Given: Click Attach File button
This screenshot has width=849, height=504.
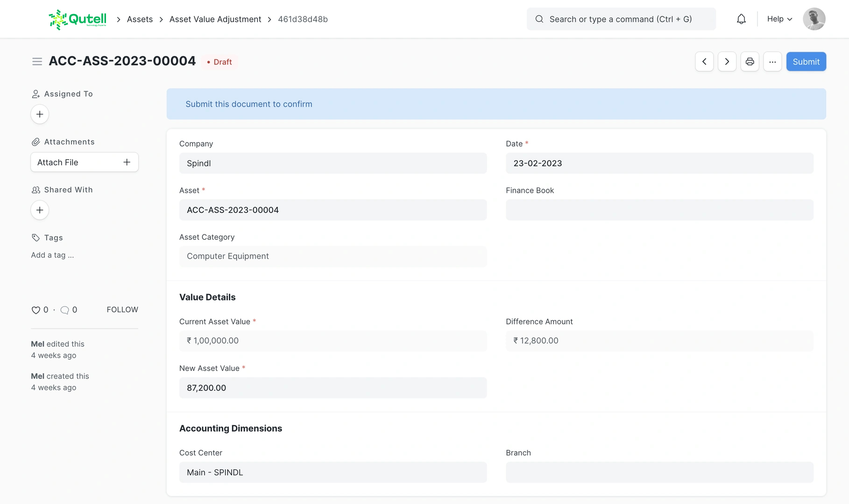Looking at the screenshot, I should click(84, 162).
